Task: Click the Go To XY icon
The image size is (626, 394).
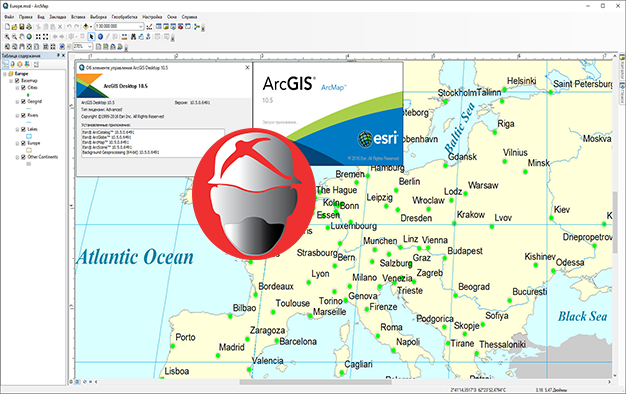Action: coord(149,37)
